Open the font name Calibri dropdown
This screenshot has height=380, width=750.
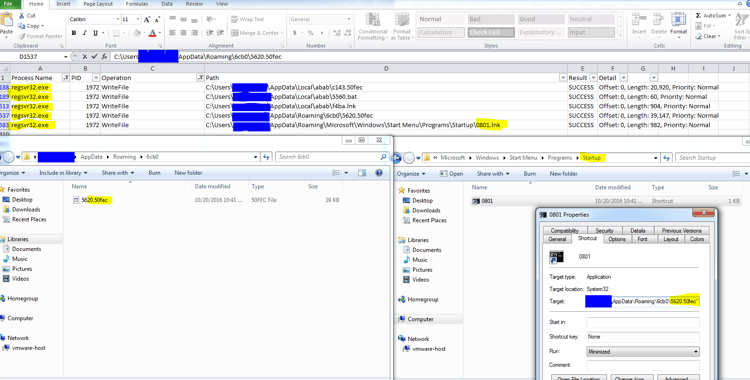coord(118,20)
